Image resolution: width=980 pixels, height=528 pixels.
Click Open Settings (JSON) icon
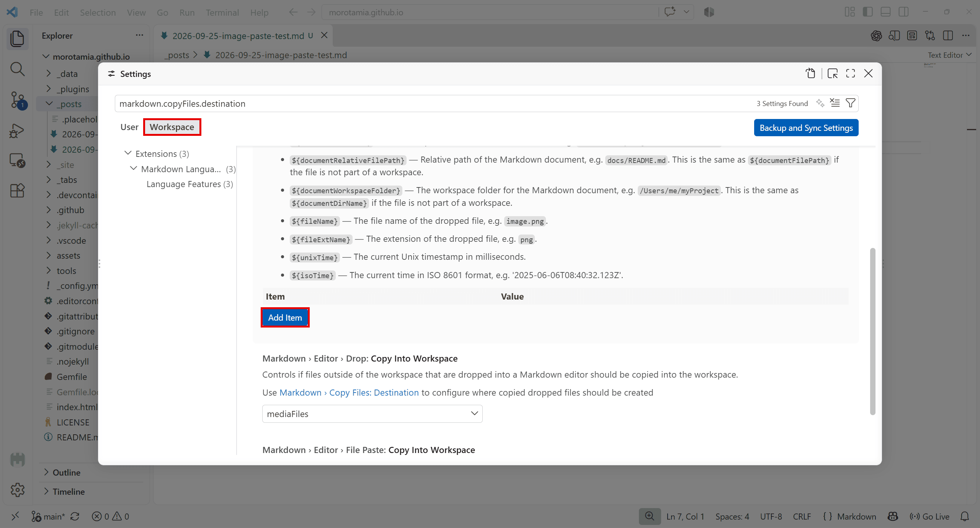point(810,73)
